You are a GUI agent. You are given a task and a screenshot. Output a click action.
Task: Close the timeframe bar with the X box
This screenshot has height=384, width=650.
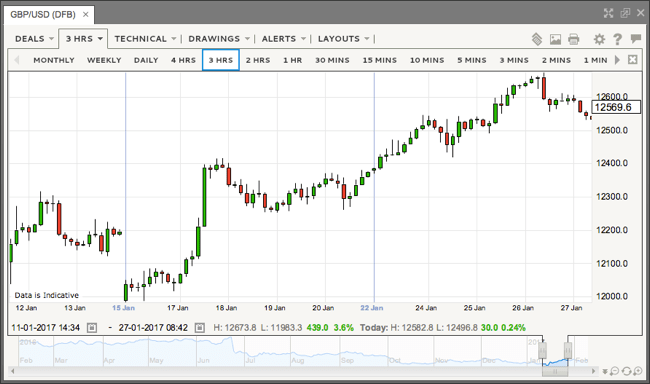click(632, 60)
